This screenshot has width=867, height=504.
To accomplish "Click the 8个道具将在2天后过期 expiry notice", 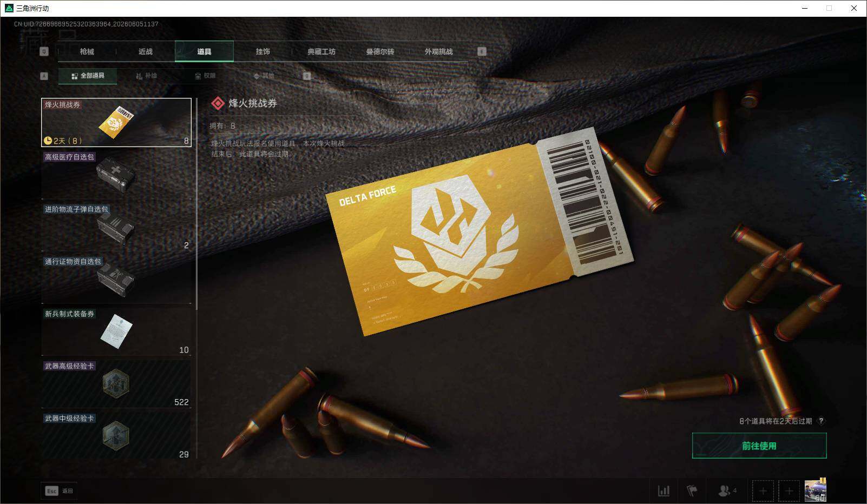I will click(776, 421).
